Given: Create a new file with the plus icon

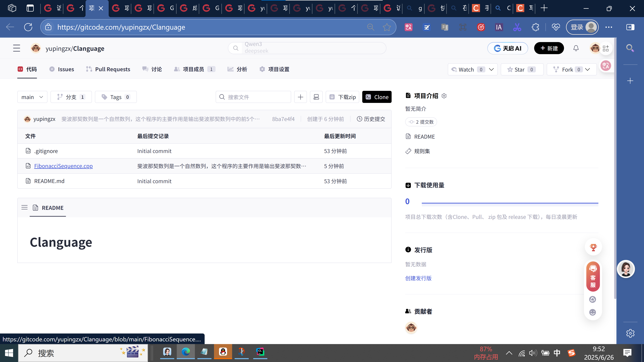Looking at the screenshot, I should pyautogui.click(x=300, y=97).
